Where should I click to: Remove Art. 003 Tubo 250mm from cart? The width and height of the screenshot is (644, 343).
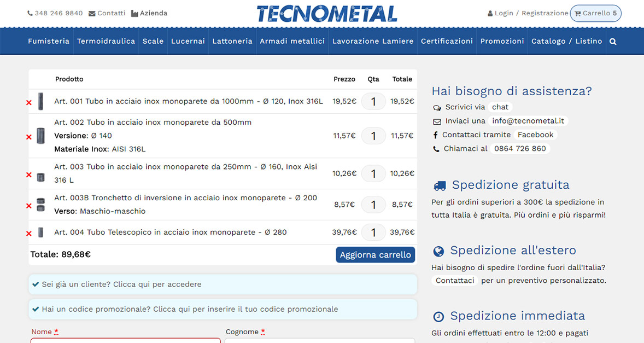(29, 175)
